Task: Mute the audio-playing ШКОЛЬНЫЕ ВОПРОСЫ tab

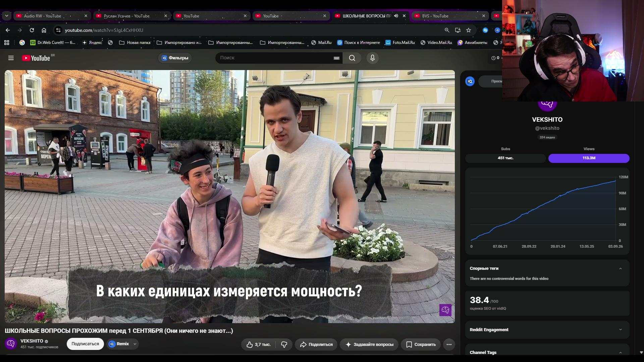Action: 396,16
